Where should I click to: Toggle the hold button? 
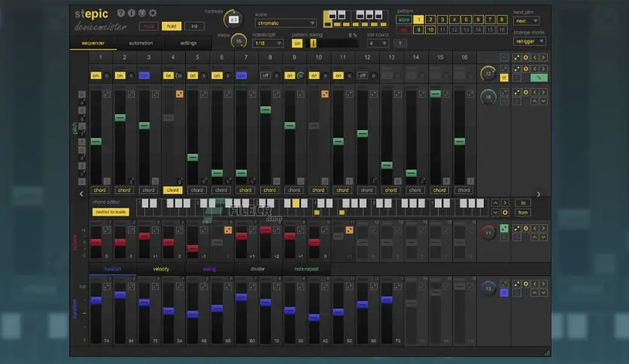[x=172, y=26]
